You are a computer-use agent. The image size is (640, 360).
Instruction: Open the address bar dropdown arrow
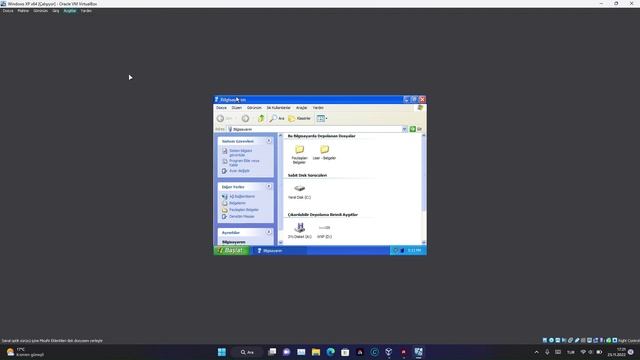point(404,129)
